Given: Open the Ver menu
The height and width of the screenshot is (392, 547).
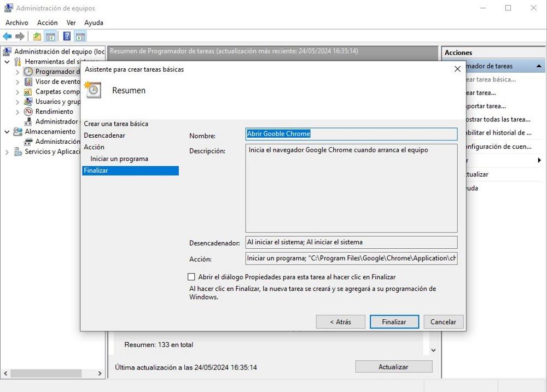Looking at the screenshot, I should click(71, 22).
